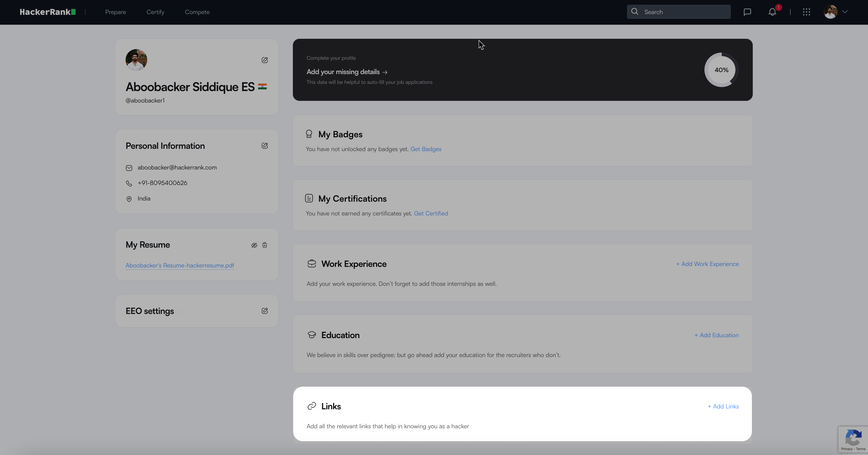Image resolution: width=868 pixels, height=455 pixels.
Task: Open Aboobacker's Resume-hackerresume.pdf
Action: (180, 265)
